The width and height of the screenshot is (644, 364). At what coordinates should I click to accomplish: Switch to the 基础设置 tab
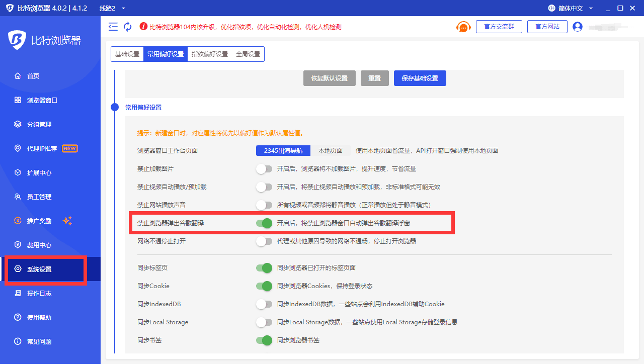127,54
